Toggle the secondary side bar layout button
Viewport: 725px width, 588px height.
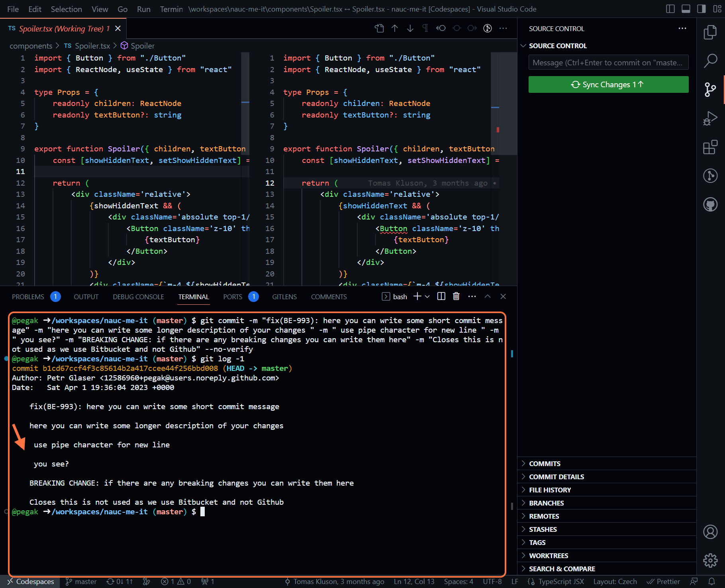[x=701, y=9]
